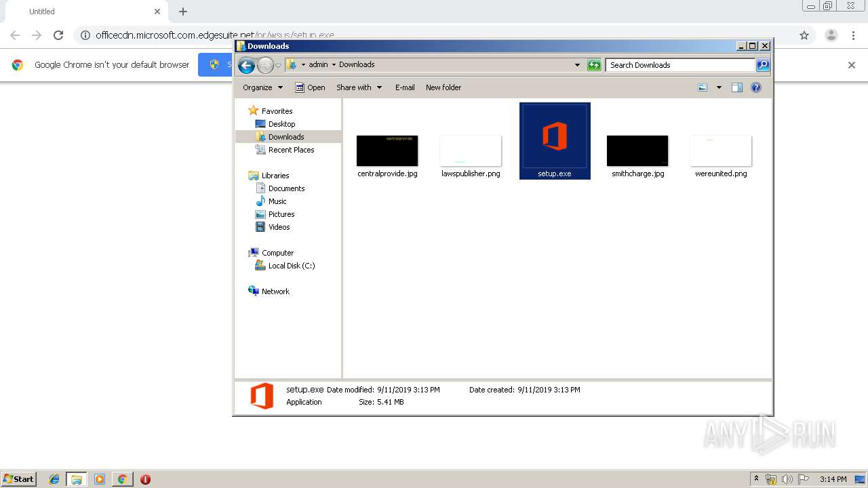Open Recent Places in sidebar

pyautogui.click(x=285, y=150)
